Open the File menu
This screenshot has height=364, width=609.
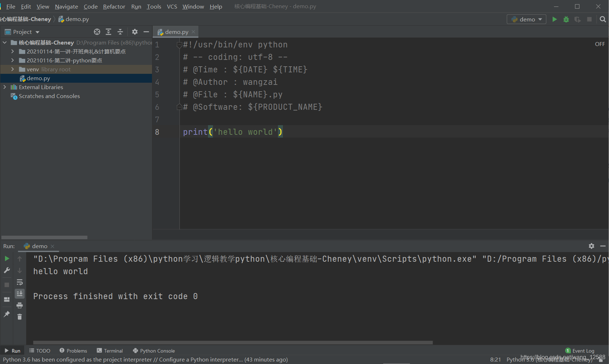(x=11, y=6)
